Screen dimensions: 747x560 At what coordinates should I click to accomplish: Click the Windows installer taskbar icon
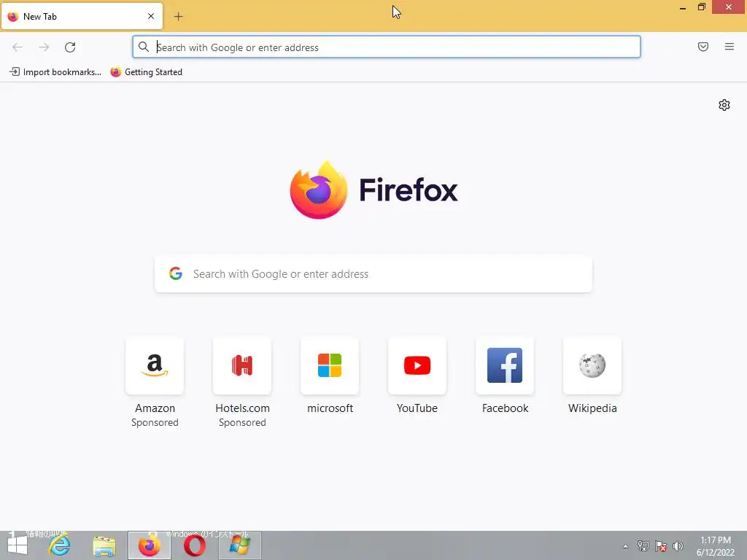(239, 545)
